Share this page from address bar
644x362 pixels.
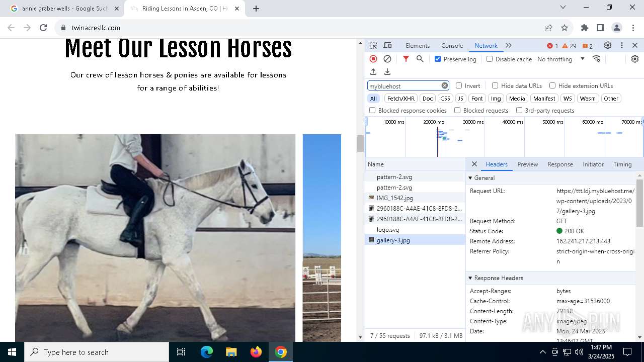coord(548,28)
